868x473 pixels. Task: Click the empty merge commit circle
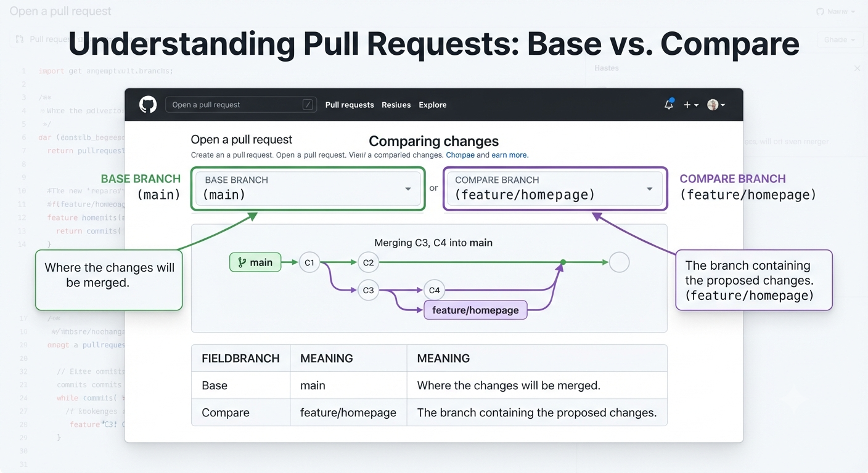coord(619,262)
